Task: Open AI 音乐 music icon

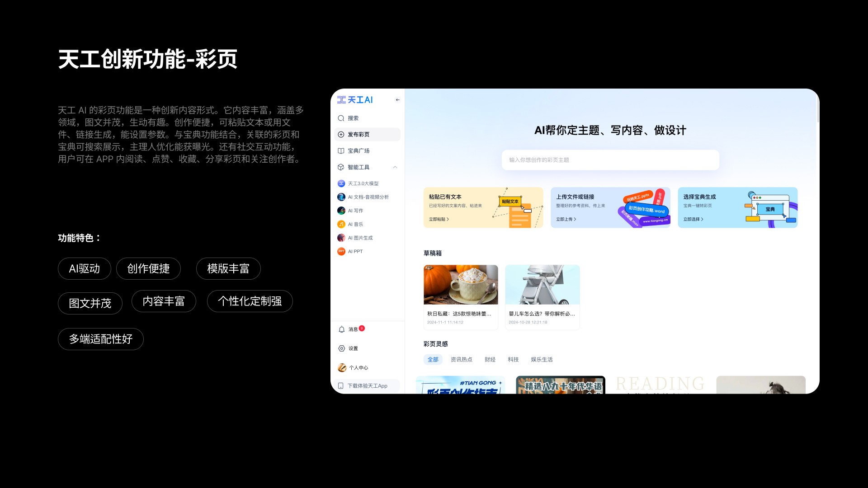Action: [341, 224]
